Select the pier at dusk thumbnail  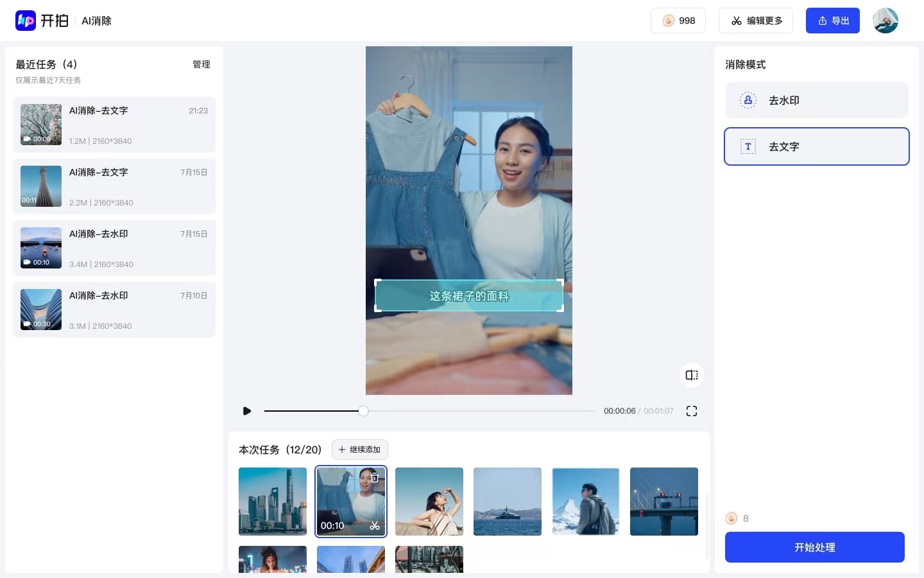point(664,502)
